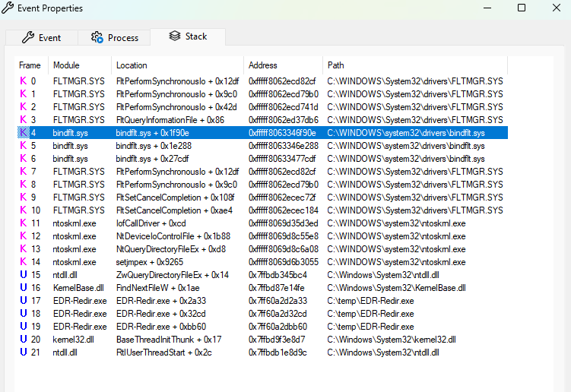Click the Process tab gear icon

(97, 37)
